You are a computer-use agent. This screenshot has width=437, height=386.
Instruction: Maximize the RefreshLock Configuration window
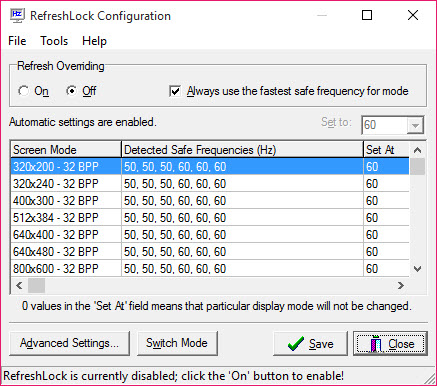(367, 15)
